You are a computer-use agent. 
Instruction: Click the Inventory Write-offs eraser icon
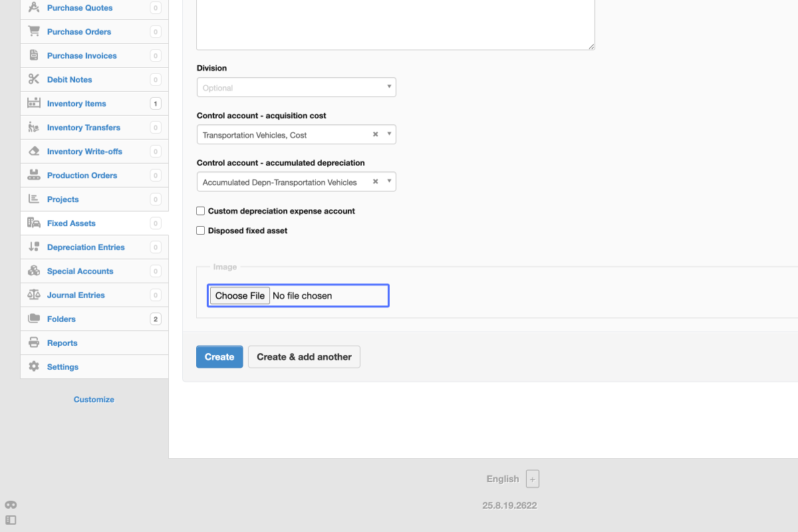34,152
